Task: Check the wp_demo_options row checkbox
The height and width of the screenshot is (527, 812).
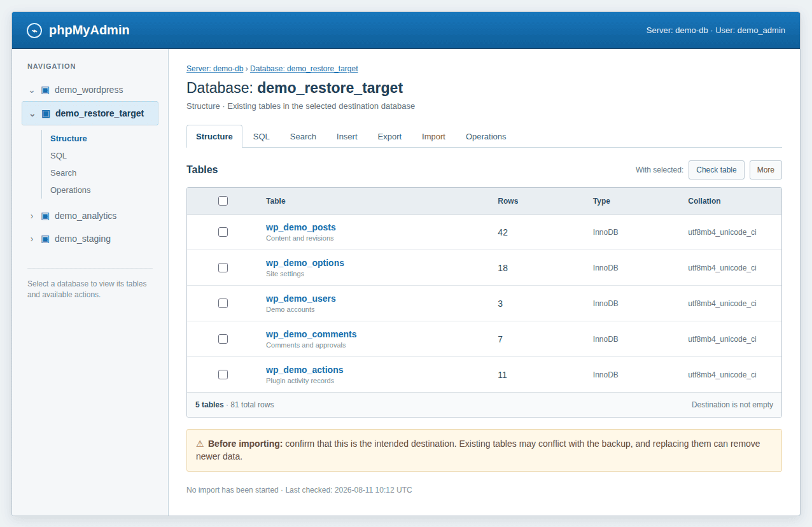Action: [223, 267]
